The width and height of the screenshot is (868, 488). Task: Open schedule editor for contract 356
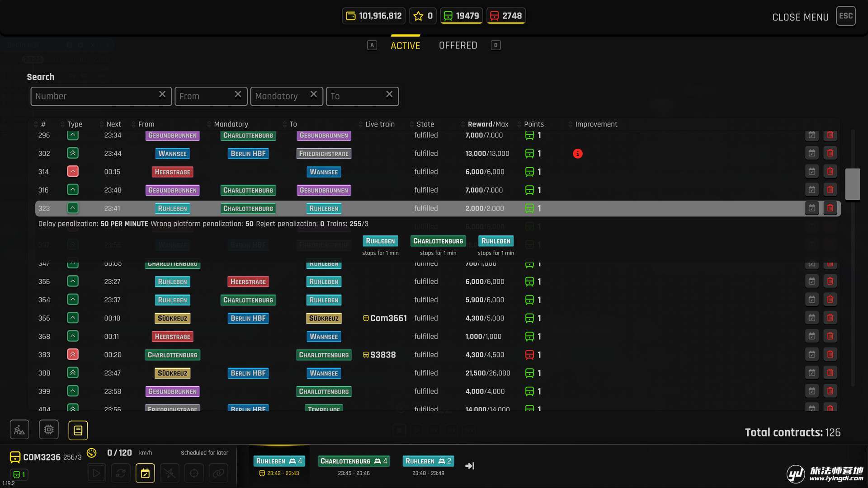pyautogui.click(x=812, y=282)
